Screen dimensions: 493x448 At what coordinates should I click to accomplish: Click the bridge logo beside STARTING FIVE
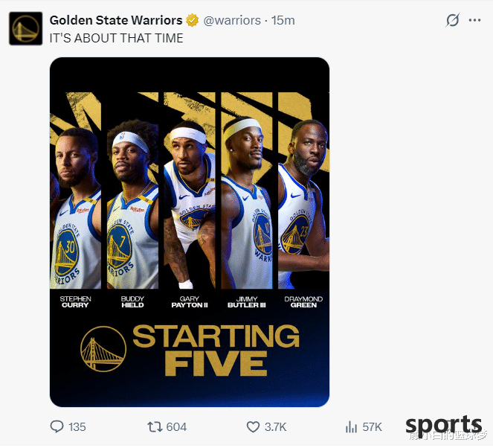[103, 349]
